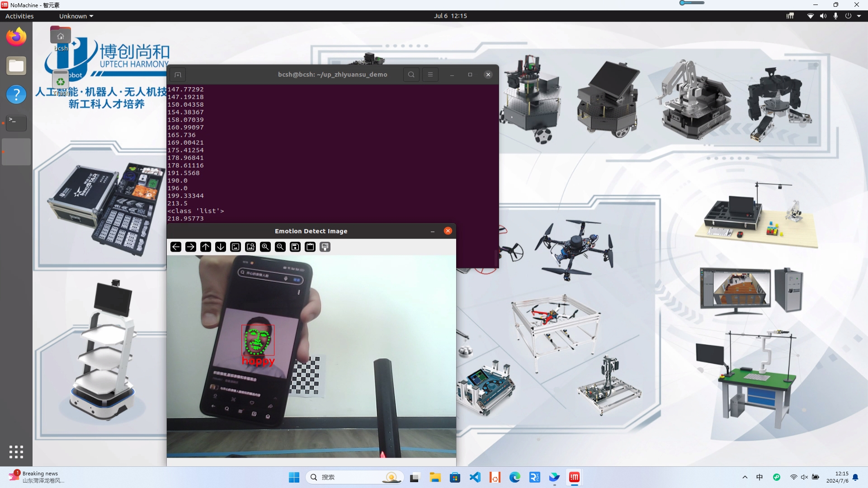Open the Wi-Fi indicator in GNOME top bar

(x=811, y=16)
